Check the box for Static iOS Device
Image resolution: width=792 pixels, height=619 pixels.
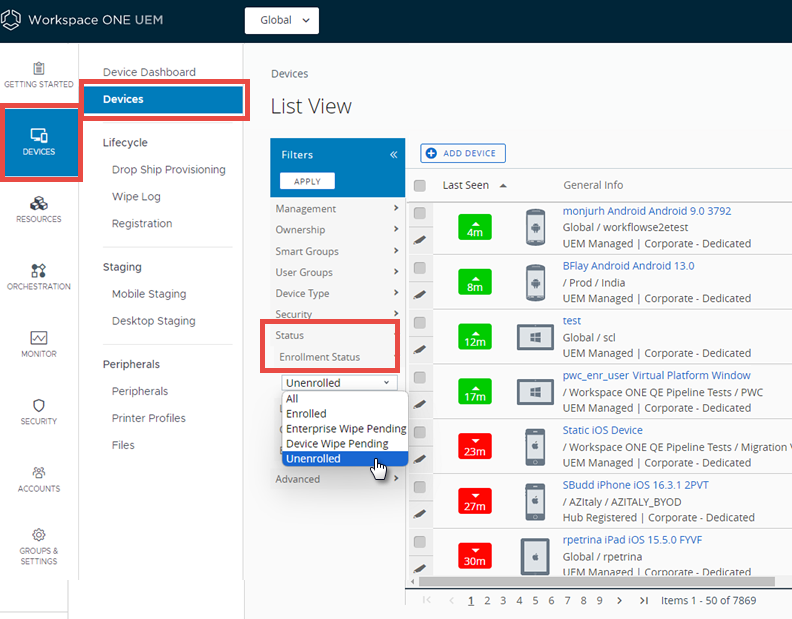click(x=420, y=432)
